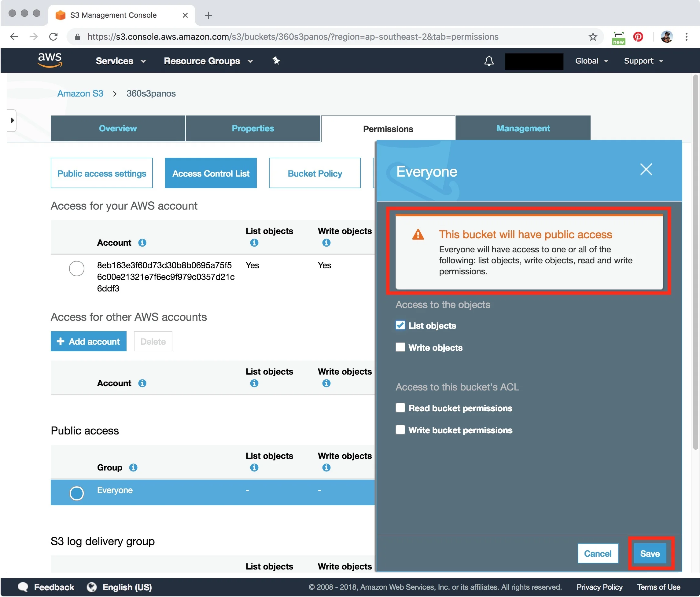Open the notifications bell icon

pos(488,61)
